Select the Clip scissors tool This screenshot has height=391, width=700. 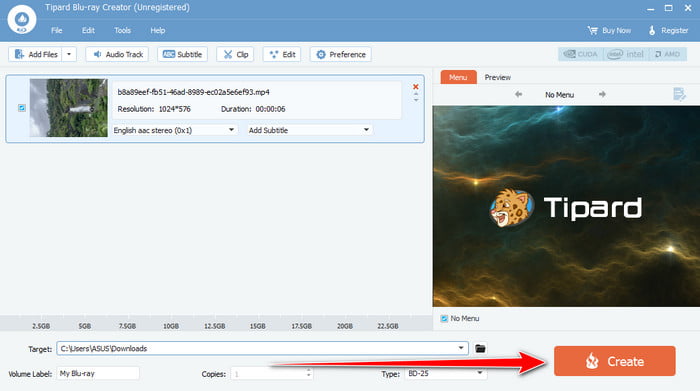pos(235,54)
